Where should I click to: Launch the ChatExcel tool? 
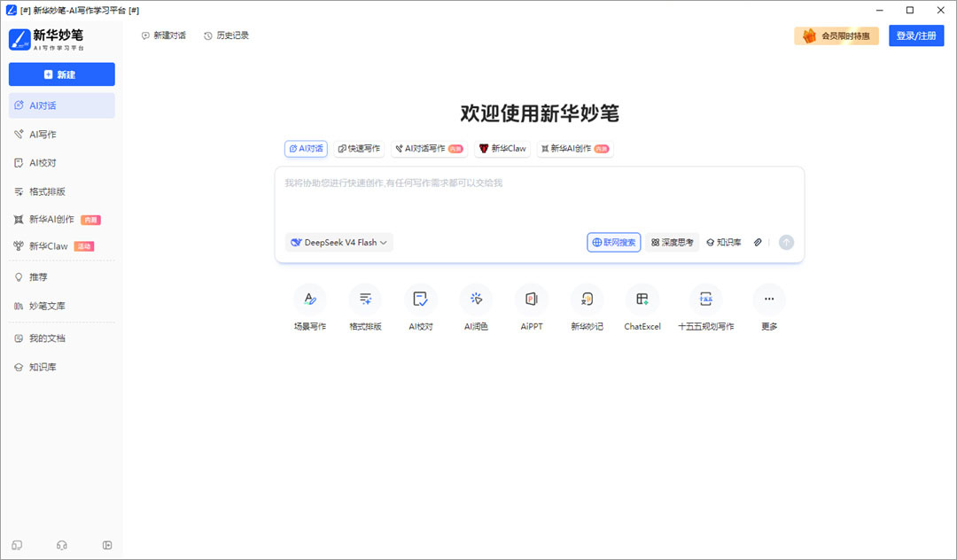642,299
